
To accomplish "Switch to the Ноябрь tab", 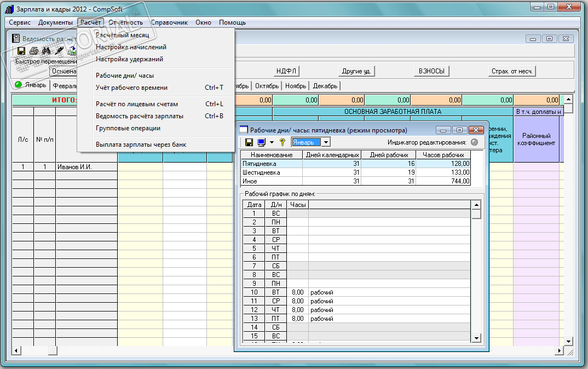I will point(296,86).
